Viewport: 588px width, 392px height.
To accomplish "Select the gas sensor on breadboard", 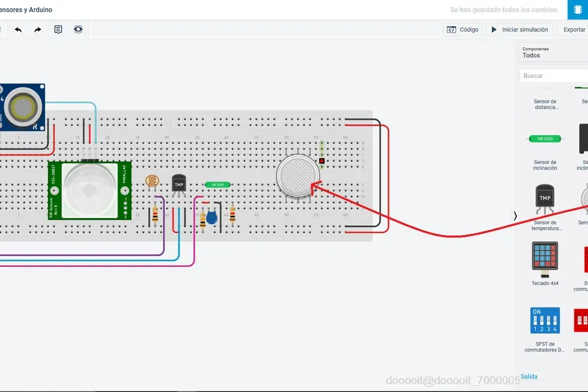I will tap(298, 176).
